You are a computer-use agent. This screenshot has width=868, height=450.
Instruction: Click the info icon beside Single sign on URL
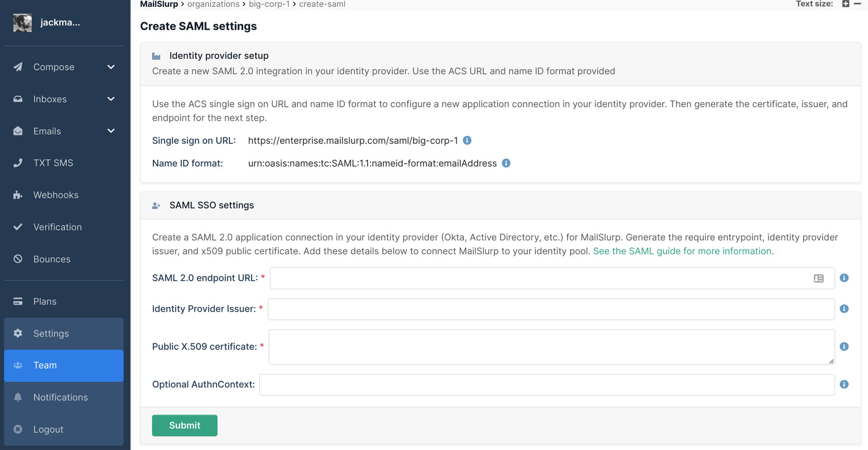pyautogui.click(x=467, y=141)
